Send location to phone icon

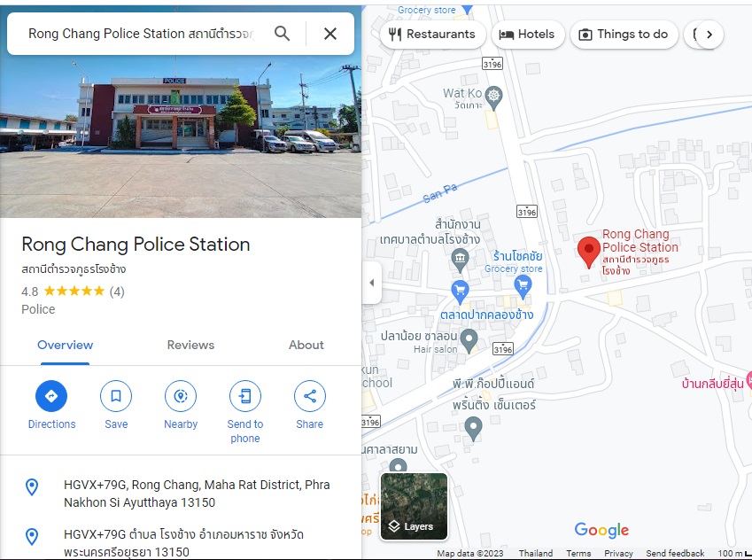pyautogui.click(x=245, y=396)
